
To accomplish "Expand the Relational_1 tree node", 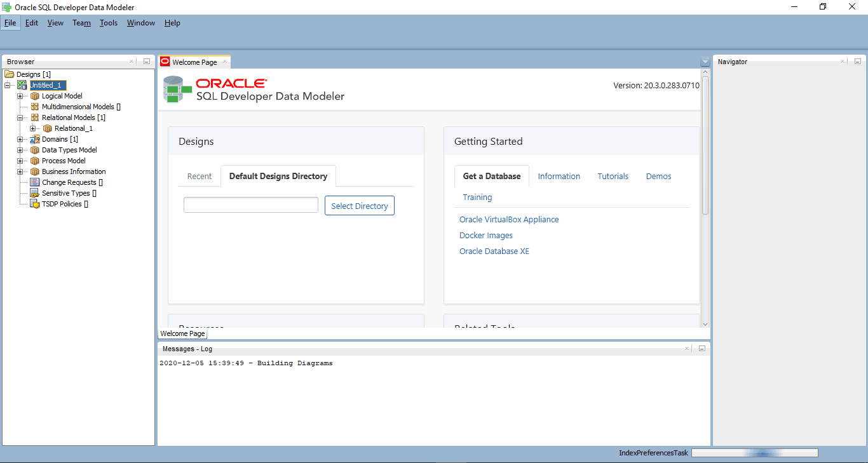I will click(33, 128).
